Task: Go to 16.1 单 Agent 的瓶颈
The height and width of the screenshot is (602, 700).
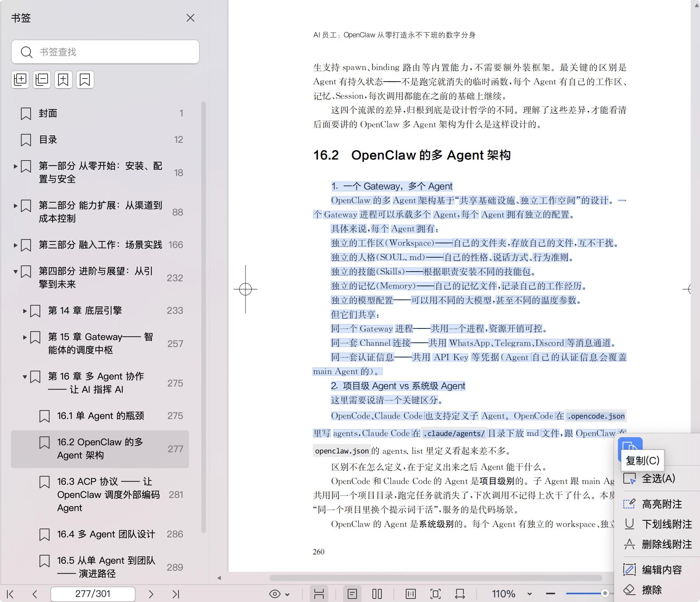Action: click(100, 416)
